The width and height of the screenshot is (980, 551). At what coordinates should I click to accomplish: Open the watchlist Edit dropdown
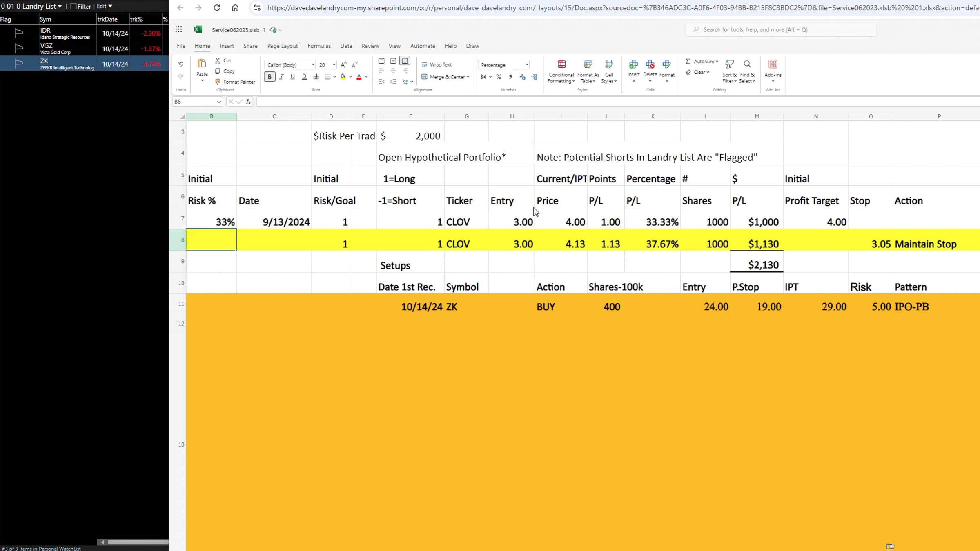click(104, 6)
